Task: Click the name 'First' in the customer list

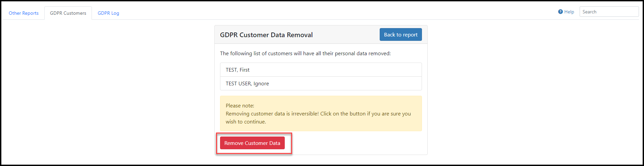Action: pyautogui.click(x=245, y=70)
